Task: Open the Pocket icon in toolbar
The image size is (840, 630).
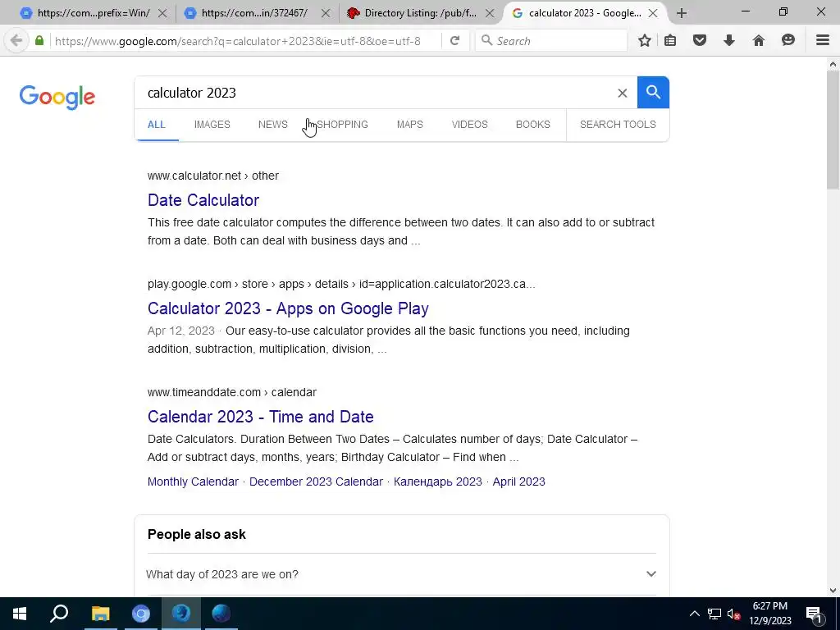Action: 700,40
